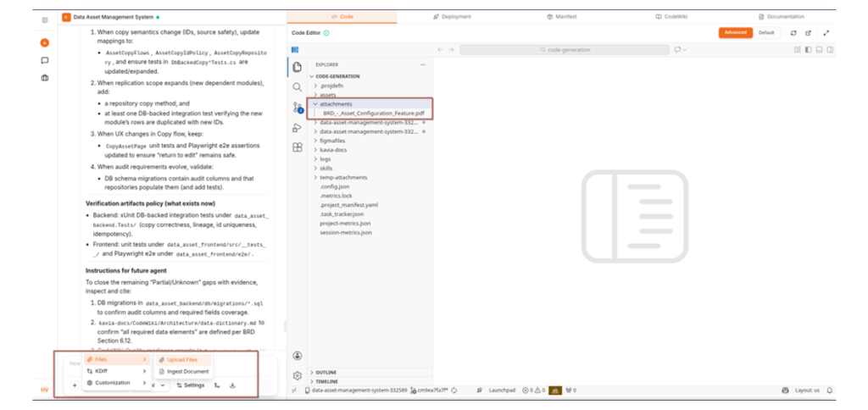Switch to the Documentation tab
868x410 pixels.
click(781, 17)
